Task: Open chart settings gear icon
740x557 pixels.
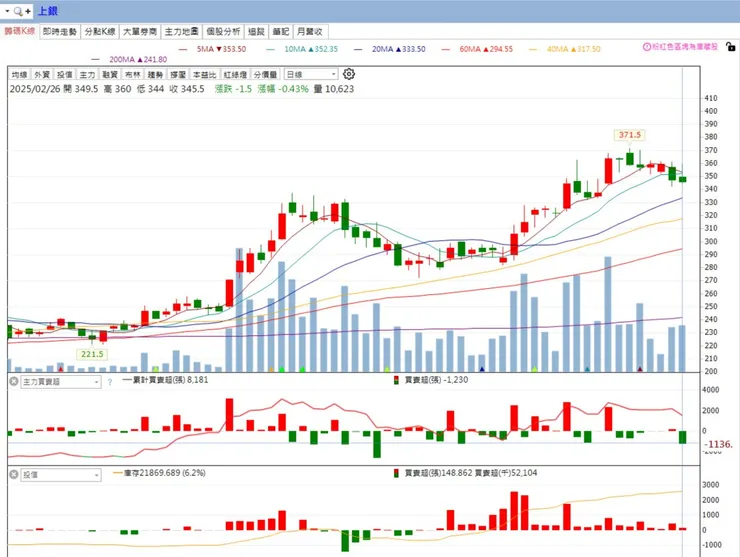Action: (349, 74)
